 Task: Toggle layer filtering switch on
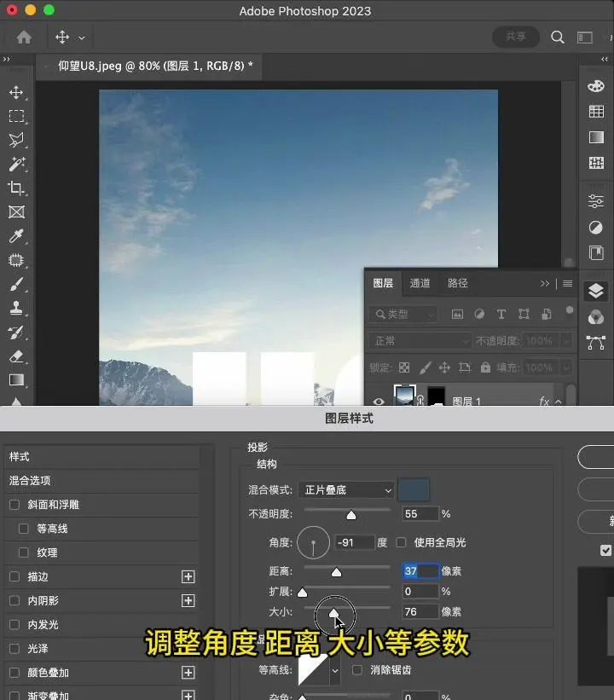point(570,310)
